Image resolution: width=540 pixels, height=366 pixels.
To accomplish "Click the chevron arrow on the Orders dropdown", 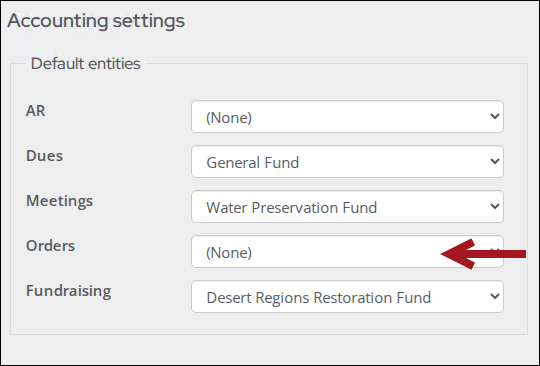I will coord(495,251).
